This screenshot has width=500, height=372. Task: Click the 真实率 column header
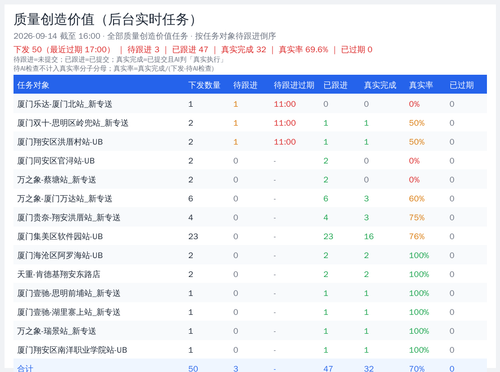421,85
